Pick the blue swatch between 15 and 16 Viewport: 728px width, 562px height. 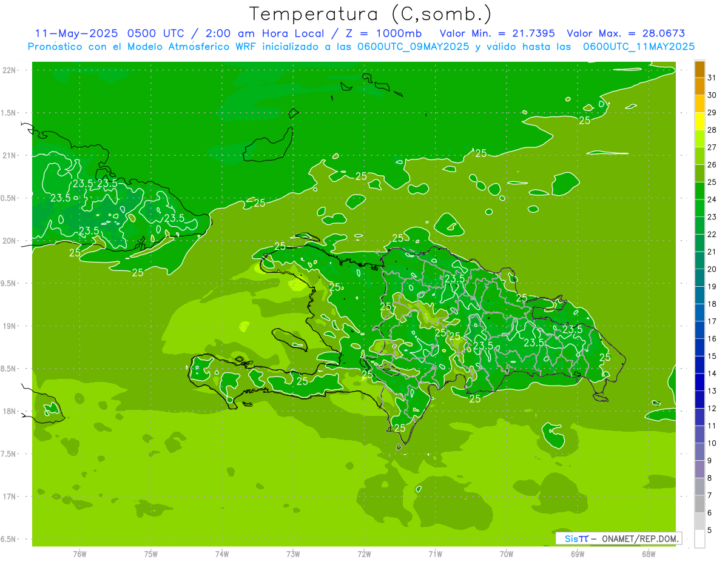(699, 347)
